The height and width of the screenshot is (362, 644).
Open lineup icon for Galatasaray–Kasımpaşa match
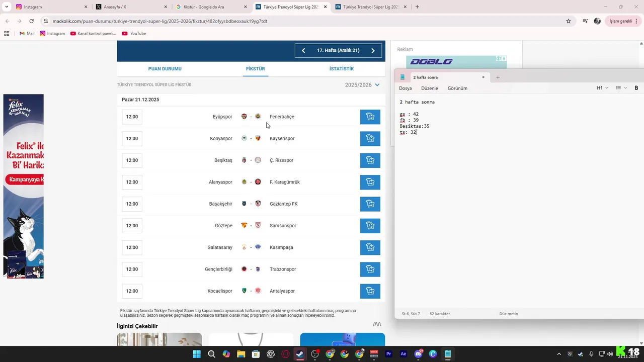370,247
